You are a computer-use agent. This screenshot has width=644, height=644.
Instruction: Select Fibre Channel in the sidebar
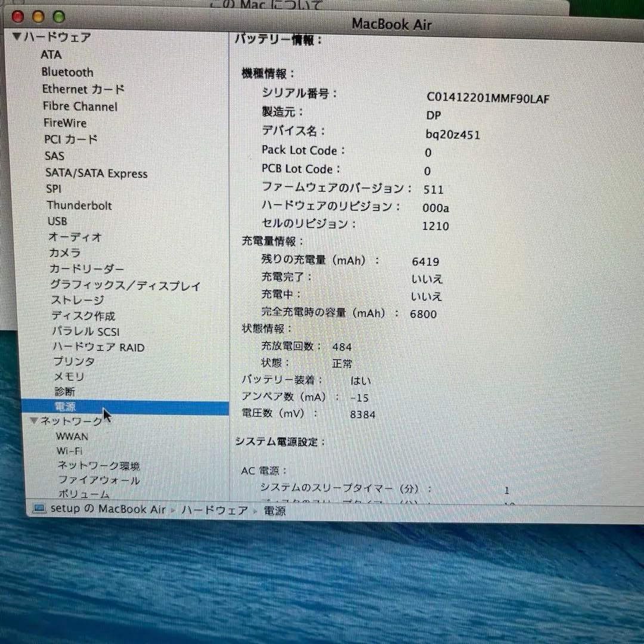79,106
